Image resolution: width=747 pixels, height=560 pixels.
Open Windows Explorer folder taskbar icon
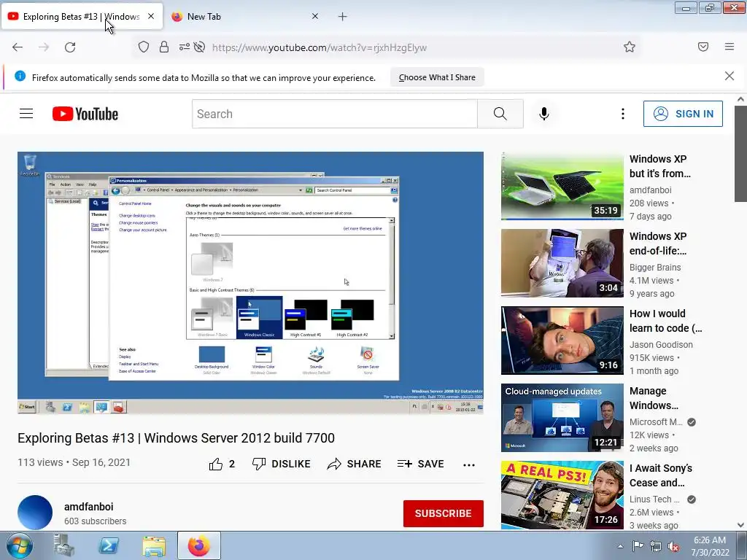(x=154, y=545)
